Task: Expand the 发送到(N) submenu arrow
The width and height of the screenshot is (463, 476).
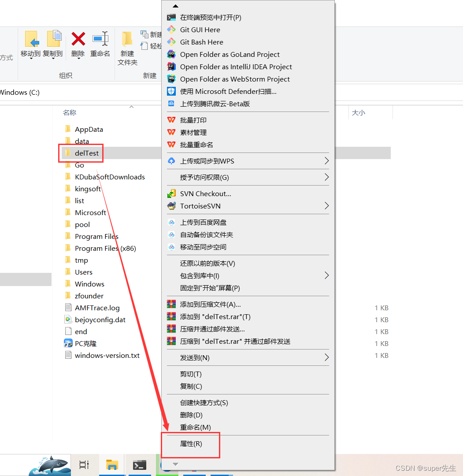Action: coord(326,357)
